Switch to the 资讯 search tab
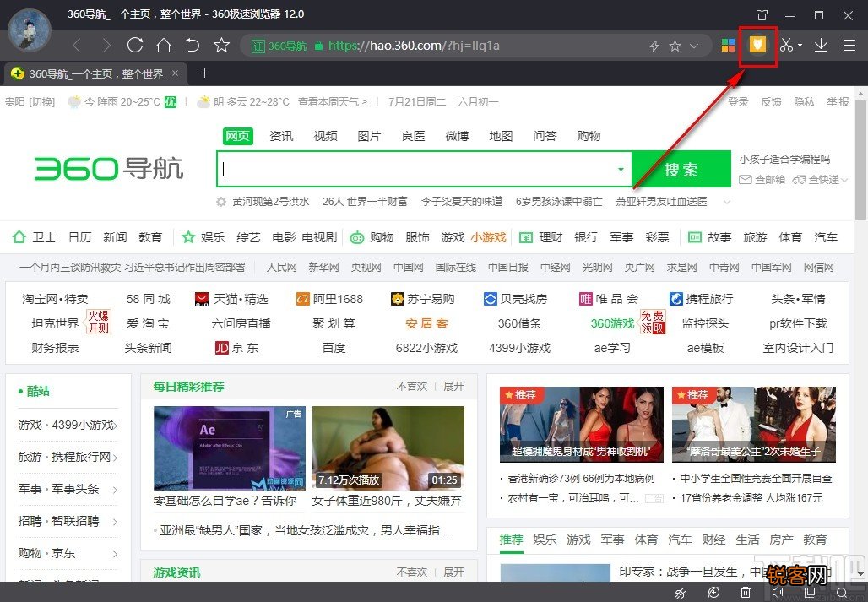The width and height of the screenshot is (868, 602). [281, 137]
